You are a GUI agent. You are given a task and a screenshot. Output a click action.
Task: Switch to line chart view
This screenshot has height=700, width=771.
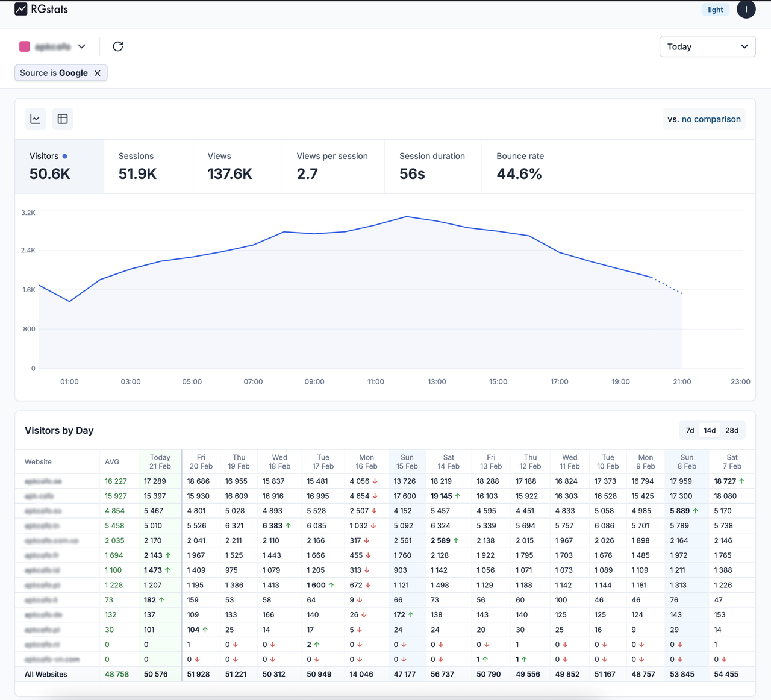(x=35, y=119)
